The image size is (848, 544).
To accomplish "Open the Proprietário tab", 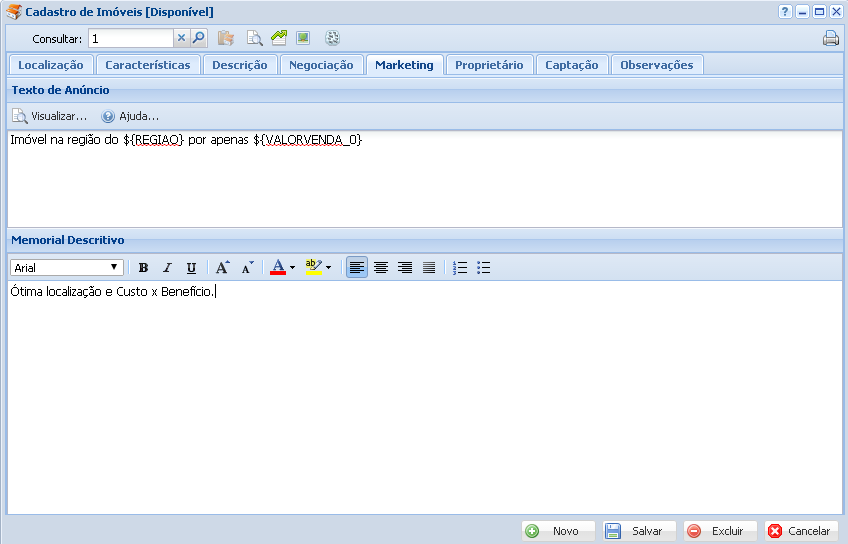I will coord(488,65).
